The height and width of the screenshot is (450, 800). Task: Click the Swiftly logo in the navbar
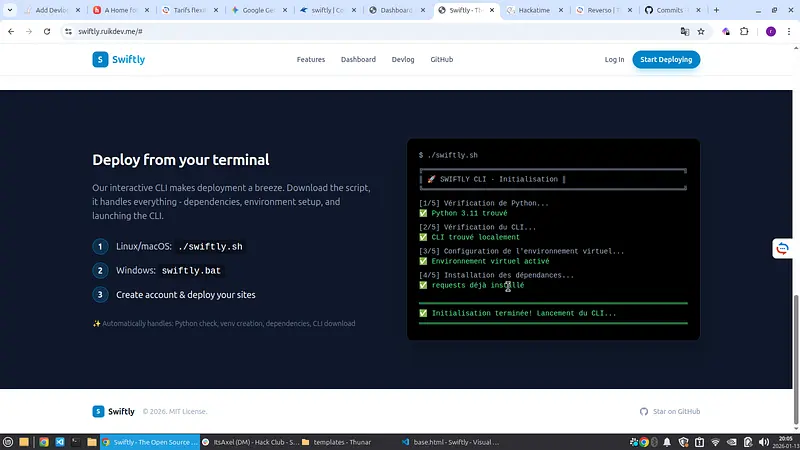coord(118,60)
